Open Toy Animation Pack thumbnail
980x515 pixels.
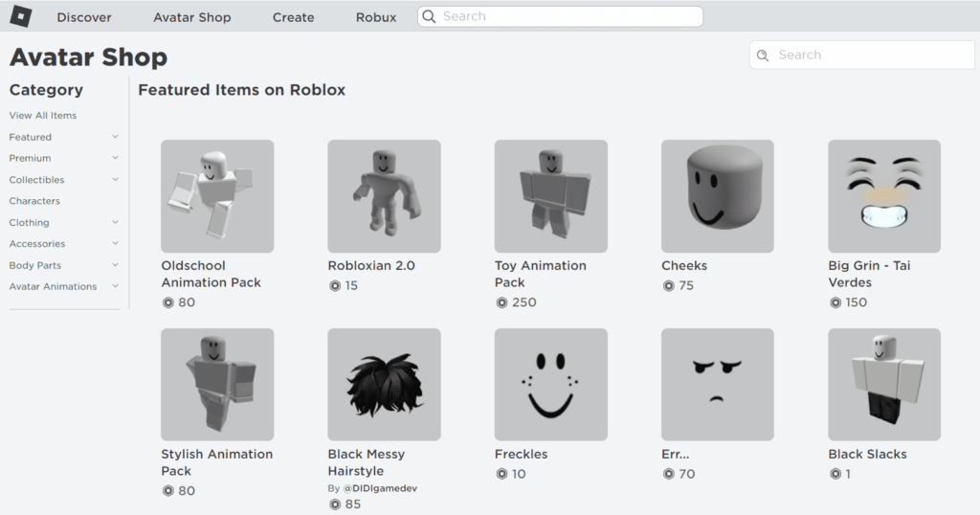pyautogui.click(x=551, y=196)
